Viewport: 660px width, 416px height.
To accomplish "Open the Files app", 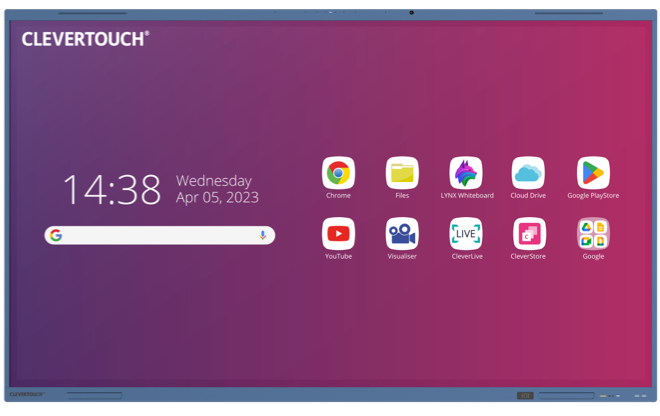I will [402, 173].
